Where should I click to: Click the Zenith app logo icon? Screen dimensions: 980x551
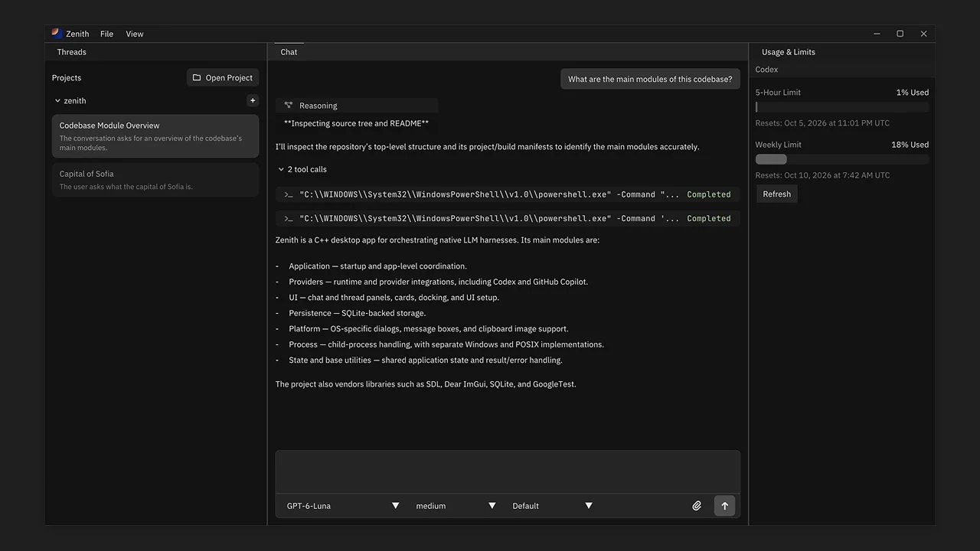tap(57, 33)
